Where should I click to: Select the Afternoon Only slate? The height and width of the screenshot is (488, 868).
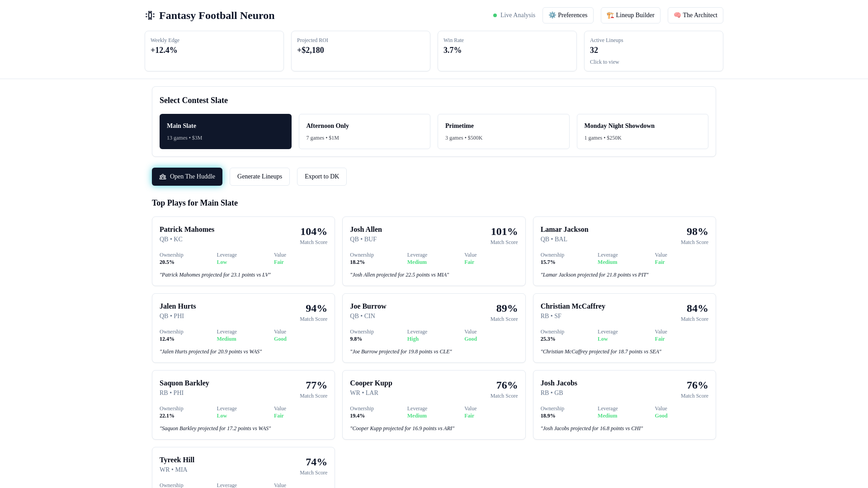tap(364, 131)
